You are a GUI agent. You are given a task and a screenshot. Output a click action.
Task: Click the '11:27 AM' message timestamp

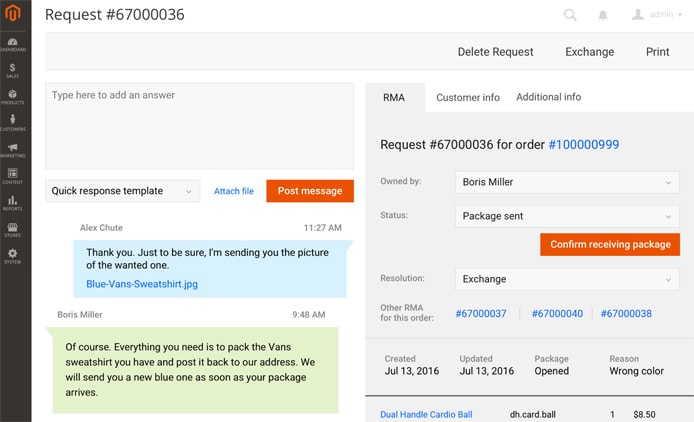coord(322,228)
